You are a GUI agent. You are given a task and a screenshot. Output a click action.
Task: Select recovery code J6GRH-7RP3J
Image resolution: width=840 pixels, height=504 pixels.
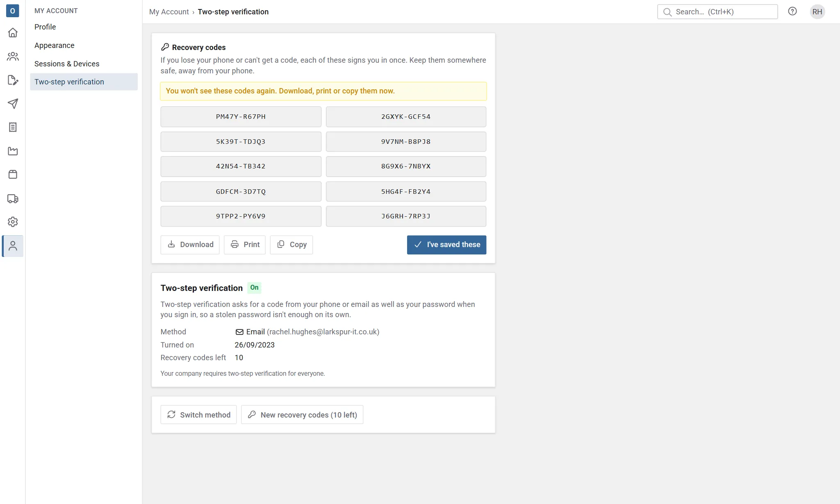click(x=406, y=216)
